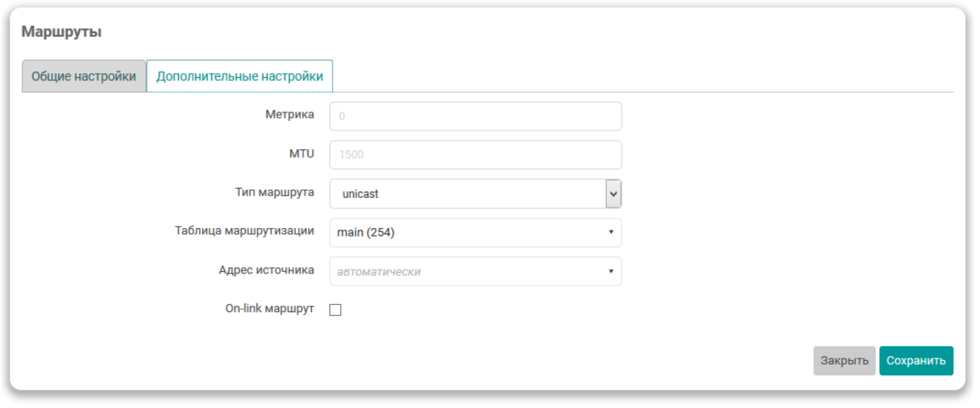The height and width of the screenshot is (408, 980).
Task: Save the route with Сохранить
Action: 916,361
